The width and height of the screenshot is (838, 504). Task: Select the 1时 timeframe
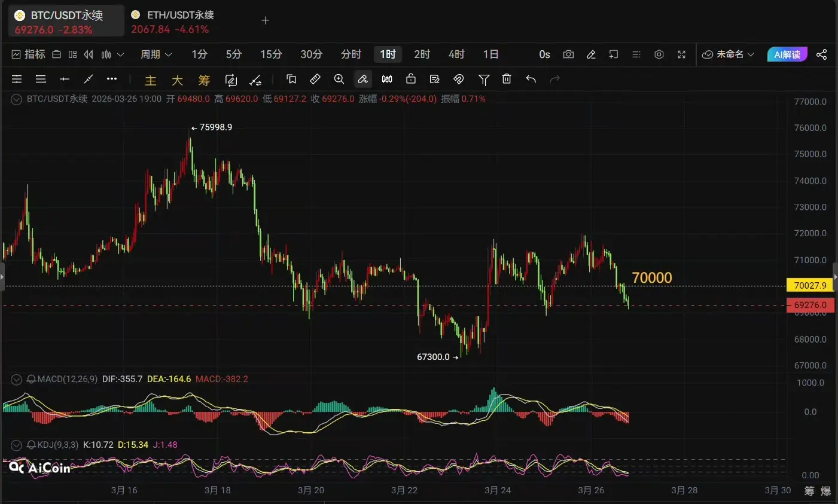point(388,54)
